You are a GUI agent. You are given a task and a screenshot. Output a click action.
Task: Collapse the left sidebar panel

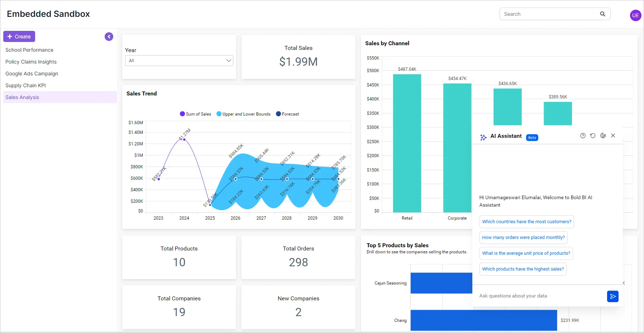coord(109,37)
